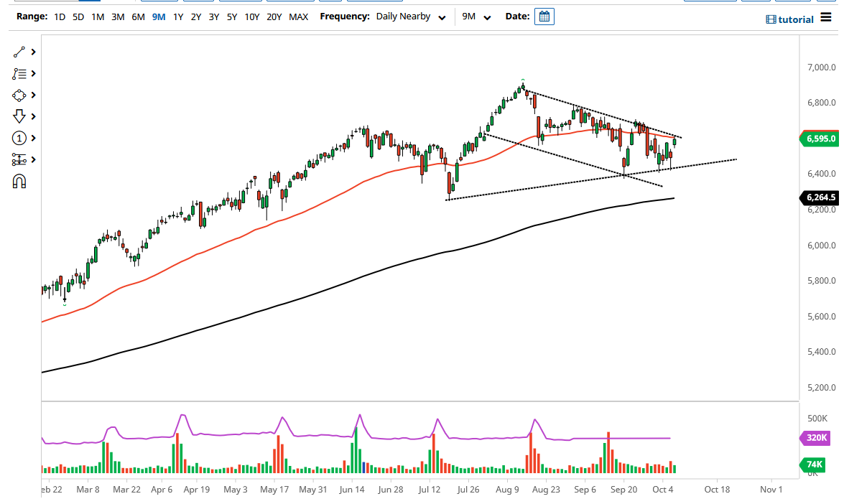
Task: Set range to 5Y
Action: point(232,17)
